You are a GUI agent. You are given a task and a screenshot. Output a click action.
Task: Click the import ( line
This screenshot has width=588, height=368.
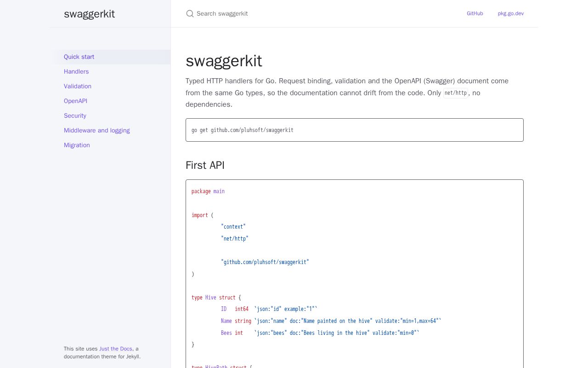click(203, 215)
